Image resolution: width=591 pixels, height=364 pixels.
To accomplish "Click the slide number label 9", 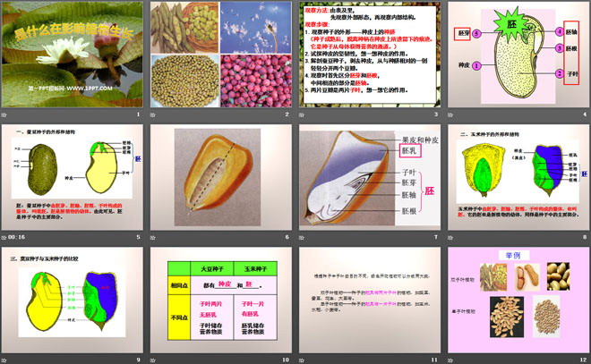I will point(138,360).
